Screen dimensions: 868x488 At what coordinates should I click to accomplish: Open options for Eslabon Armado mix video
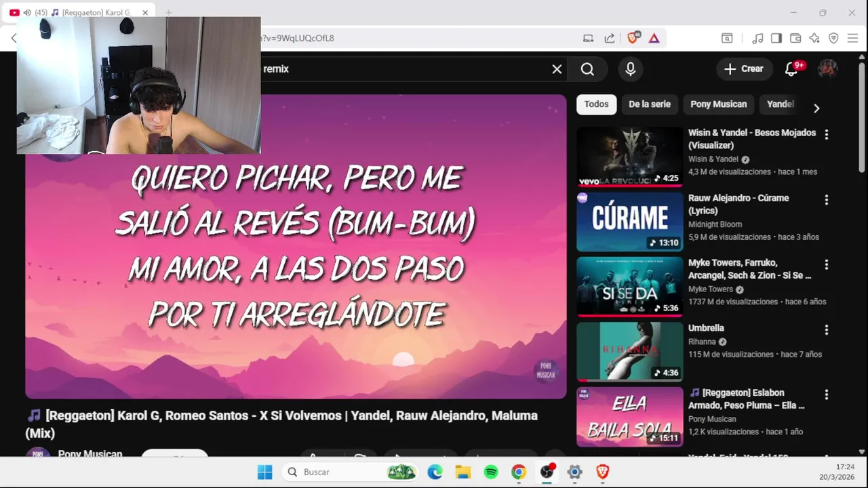[826, 394]
